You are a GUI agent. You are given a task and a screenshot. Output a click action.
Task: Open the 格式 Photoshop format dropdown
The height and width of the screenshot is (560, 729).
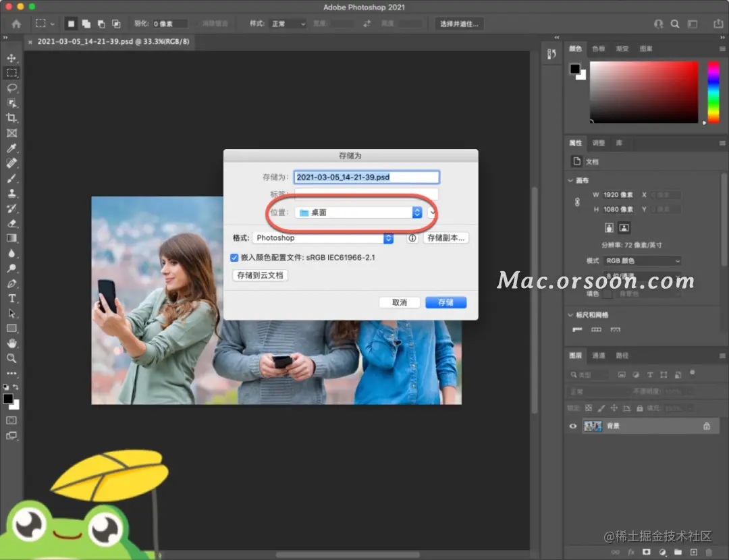323,238
